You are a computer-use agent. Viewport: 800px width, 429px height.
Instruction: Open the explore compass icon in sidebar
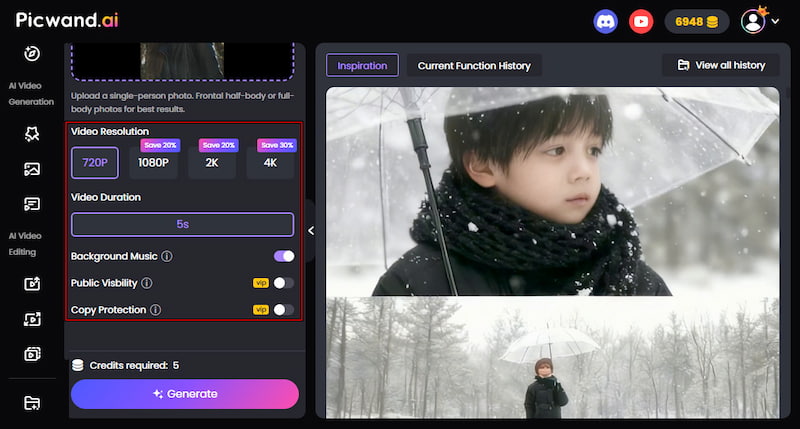32,54
